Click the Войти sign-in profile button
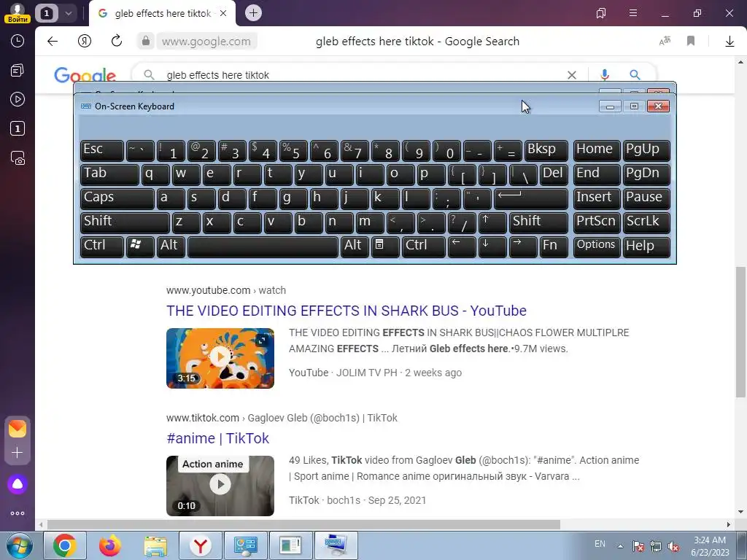The width and height of the screenshot is (747, 560). [x=18, y=13]
